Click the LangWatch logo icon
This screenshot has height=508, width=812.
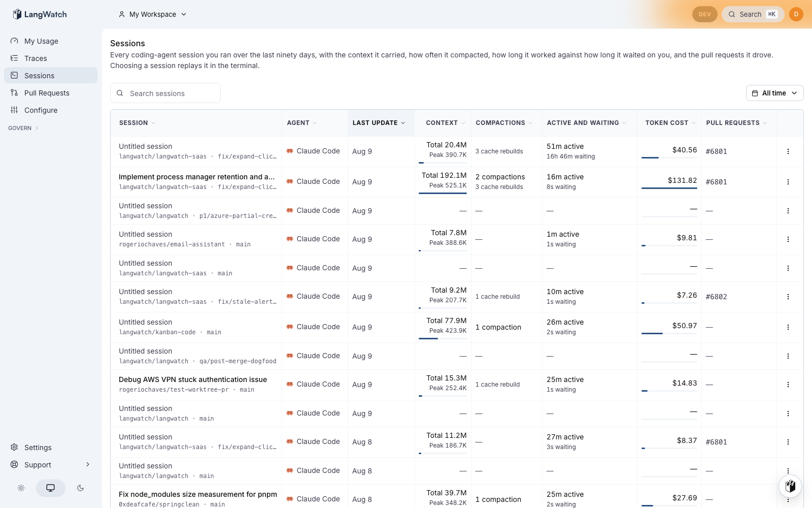[x=17, y=14]
